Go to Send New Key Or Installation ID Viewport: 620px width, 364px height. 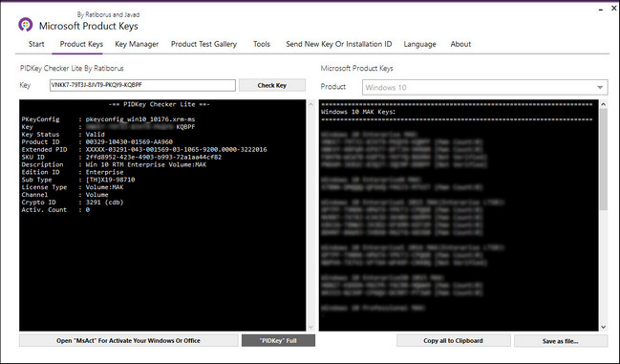(x=339, y=44)
